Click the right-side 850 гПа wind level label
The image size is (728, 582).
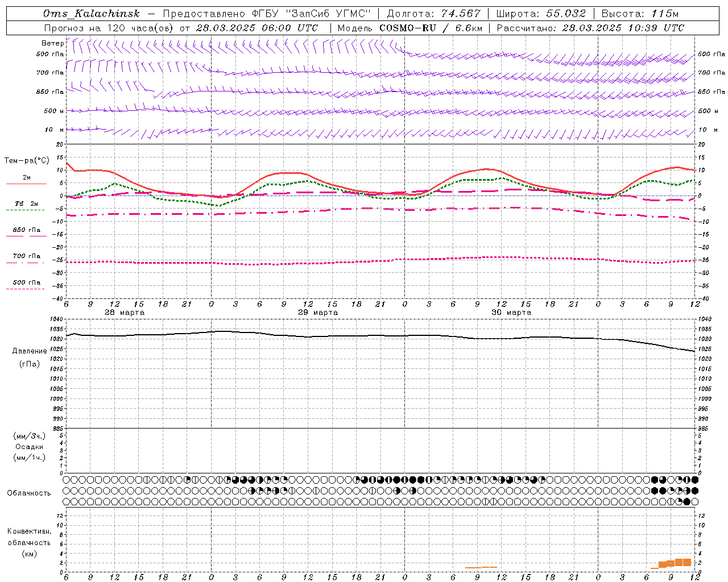pyautogui.click(x=712, y=92)
